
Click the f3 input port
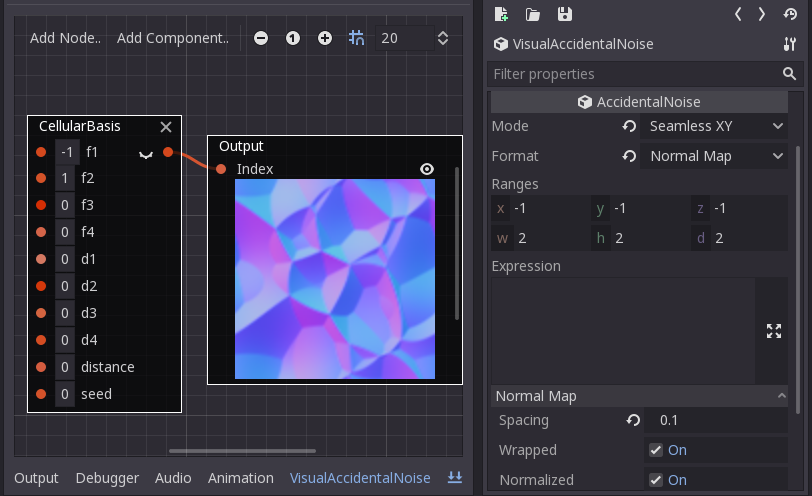[41, 205]
